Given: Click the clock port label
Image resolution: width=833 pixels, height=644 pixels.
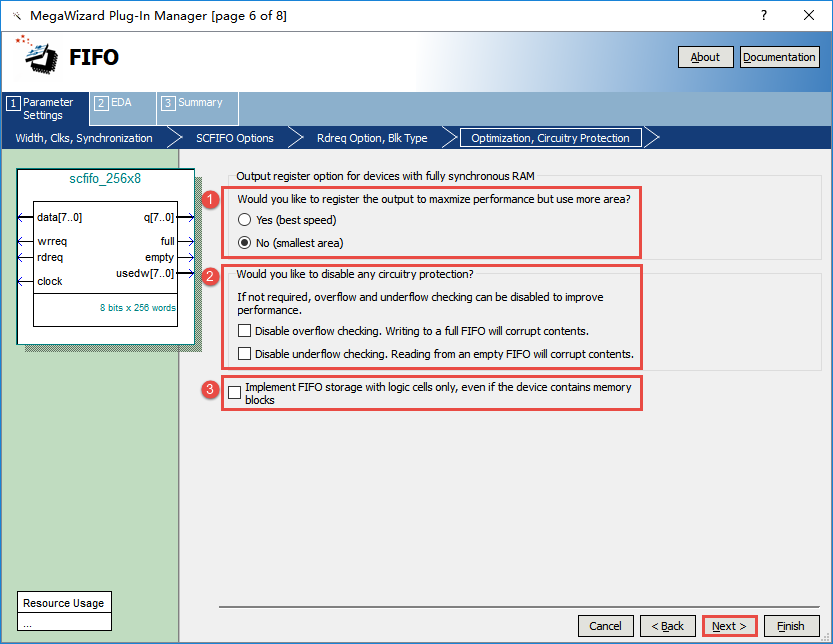Looking at the screenshot, I should coord(50,281).
